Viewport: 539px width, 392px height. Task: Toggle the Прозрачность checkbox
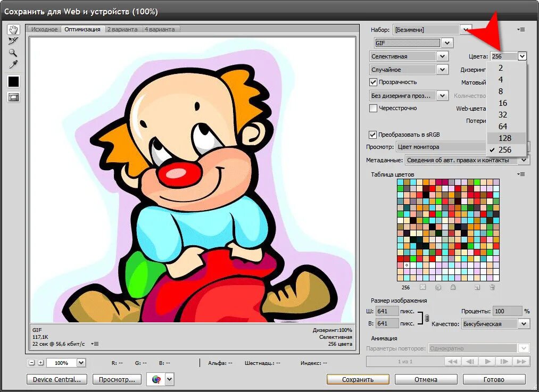click(373, 82)
